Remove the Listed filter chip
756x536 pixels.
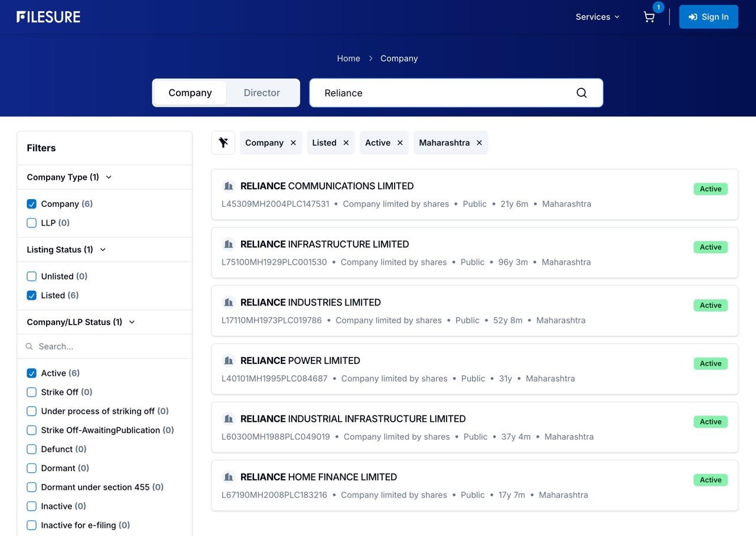346,143
